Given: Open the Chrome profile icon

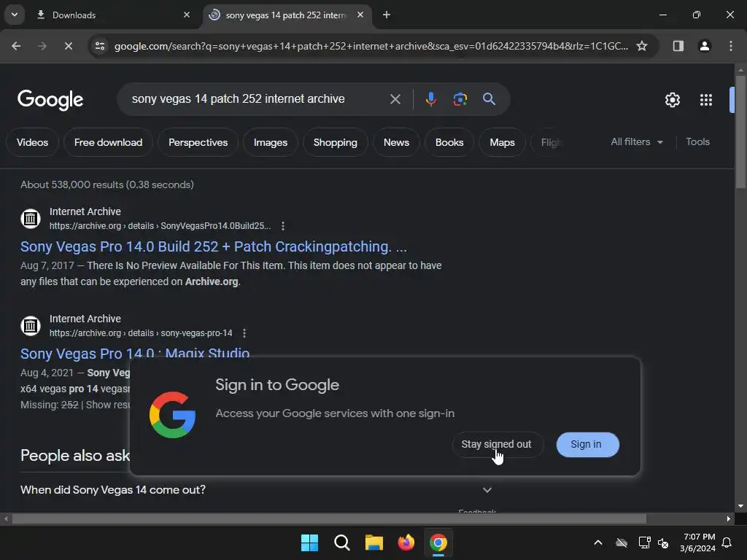Looking at the screenshot, I should click(x=704, y=46).
